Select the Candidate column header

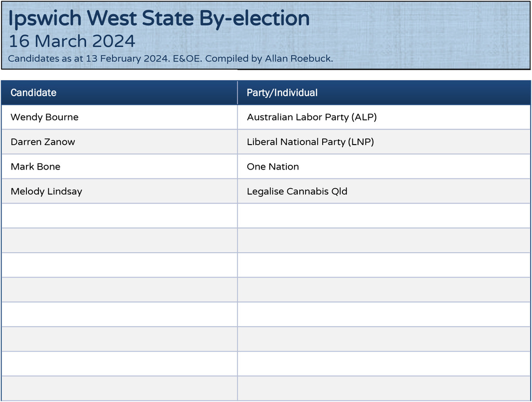[33, 93]
